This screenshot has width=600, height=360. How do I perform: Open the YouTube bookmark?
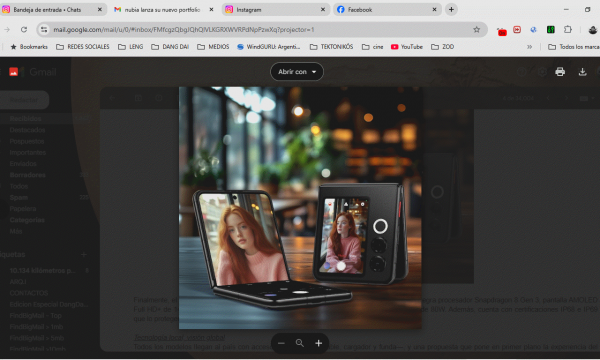pyautogui.click(x=407, y=47)
